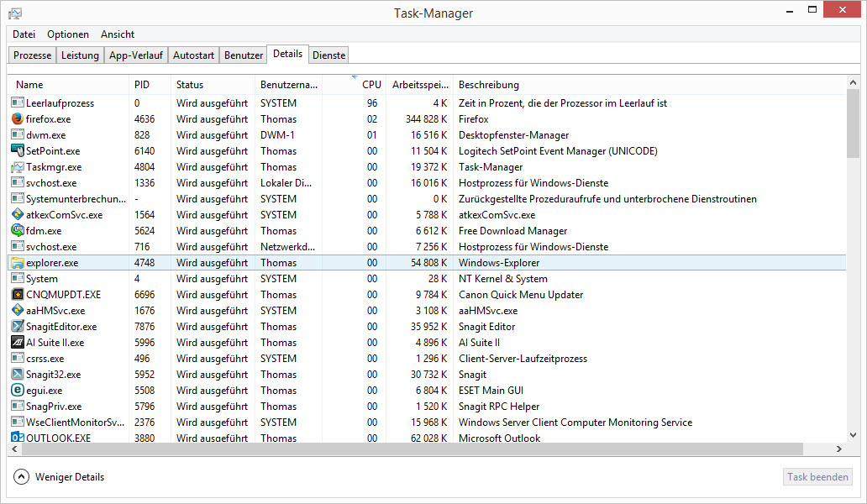Viewport: 867px width, 504px height.
Task: Click the System process icon
Action: point(17,279)
